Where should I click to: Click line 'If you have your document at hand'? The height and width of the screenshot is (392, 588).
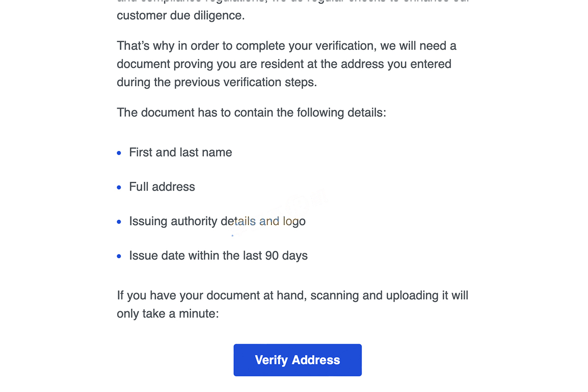(x=293, y=295)
